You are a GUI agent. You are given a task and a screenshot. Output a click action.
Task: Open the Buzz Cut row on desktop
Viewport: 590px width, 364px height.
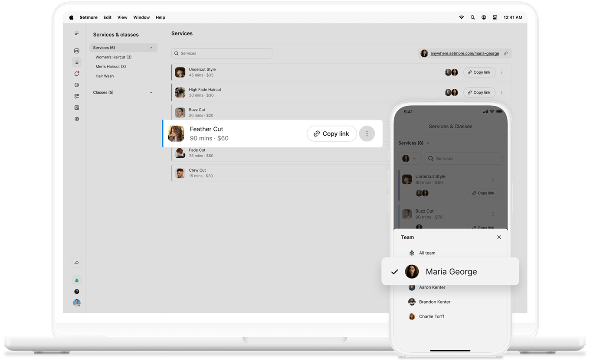point(280,112)
